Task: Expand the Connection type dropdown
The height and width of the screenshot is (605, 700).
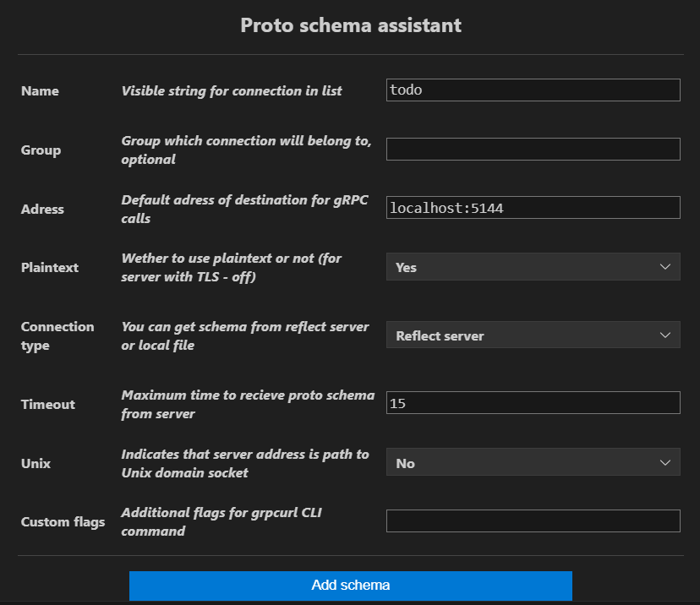Action: (x=533, y=335)
